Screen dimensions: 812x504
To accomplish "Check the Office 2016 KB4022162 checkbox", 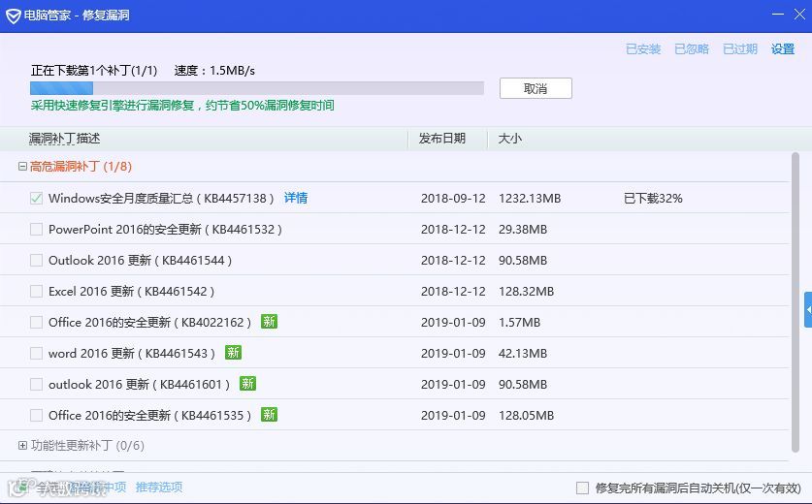I will click(36, 323).
